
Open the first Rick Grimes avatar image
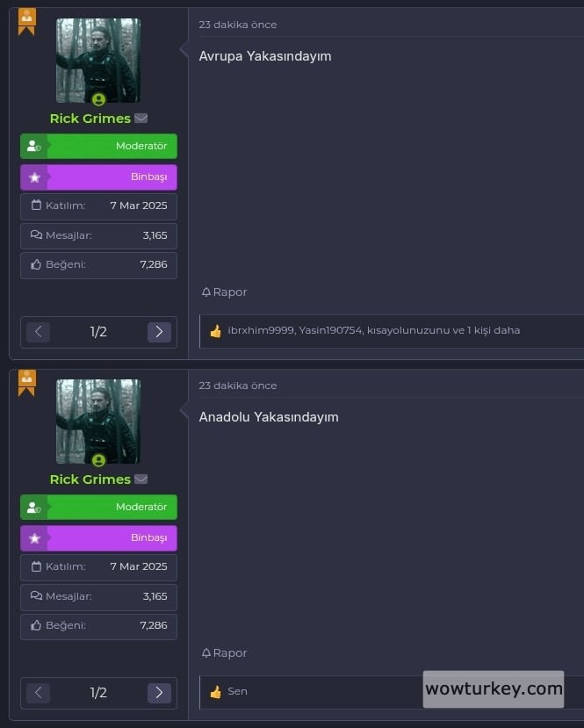point(98,61)
